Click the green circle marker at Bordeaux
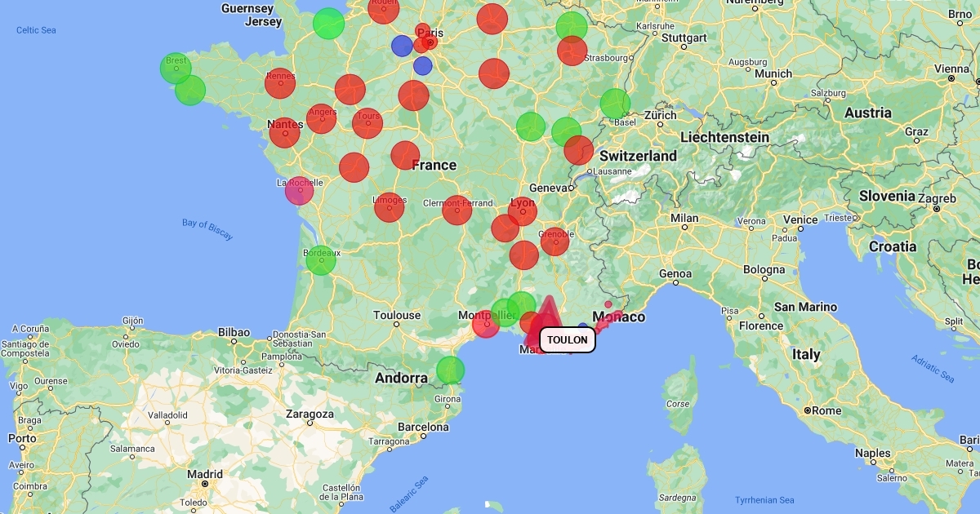Screen dimensions: 980x514 (321, 260)
